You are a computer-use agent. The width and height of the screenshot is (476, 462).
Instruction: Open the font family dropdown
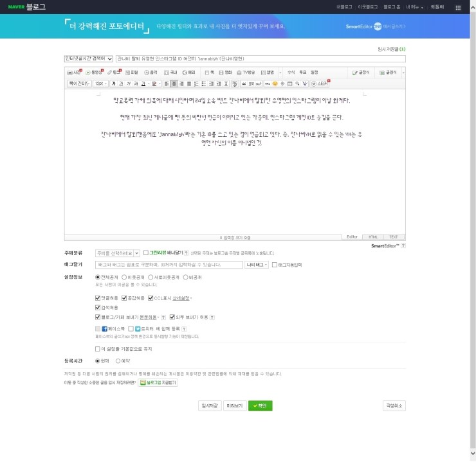[x=79, y=84]
